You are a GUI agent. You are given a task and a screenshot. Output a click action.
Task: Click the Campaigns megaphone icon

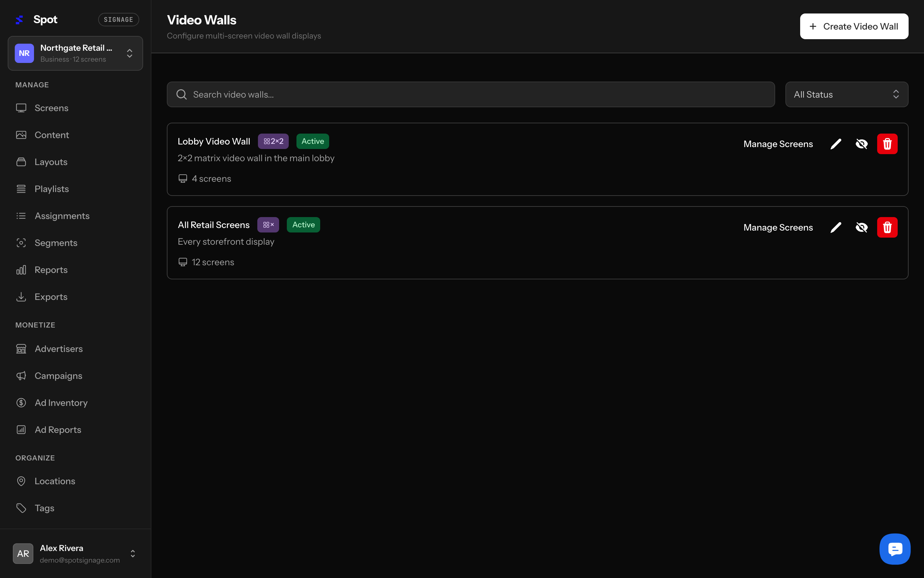[21, 376]
